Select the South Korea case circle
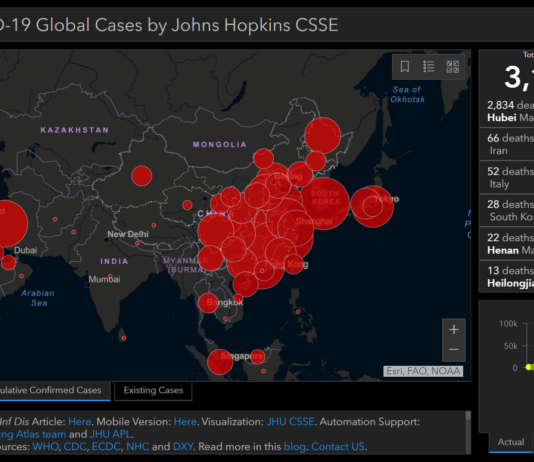534x462 pixels. pyautogui.click(x=324, y=203)
